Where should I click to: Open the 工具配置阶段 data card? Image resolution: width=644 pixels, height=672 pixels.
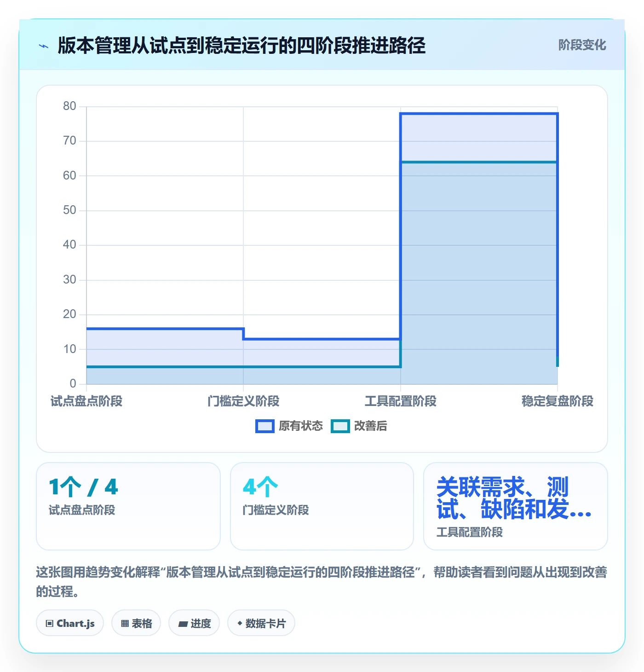[516, 506]
